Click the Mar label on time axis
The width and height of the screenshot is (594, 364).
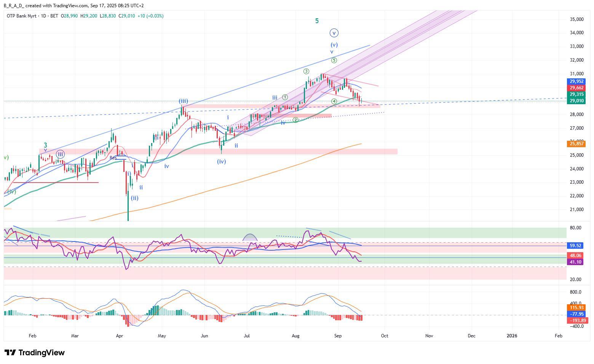pos(75,336)
